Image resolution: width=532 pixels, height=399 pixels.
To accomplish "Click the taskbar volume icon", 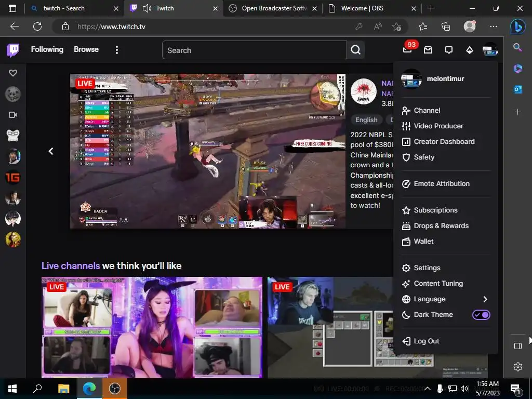I will point(464,389).
